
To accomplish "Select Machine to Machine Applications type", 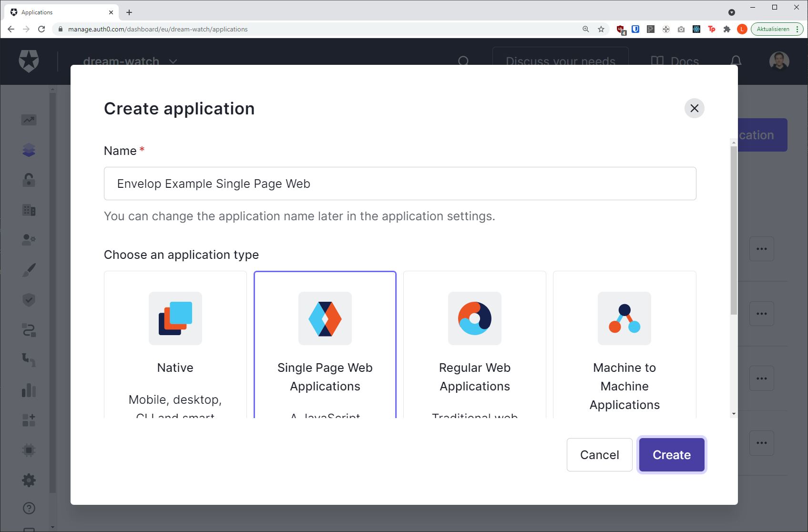I will 624,343.
